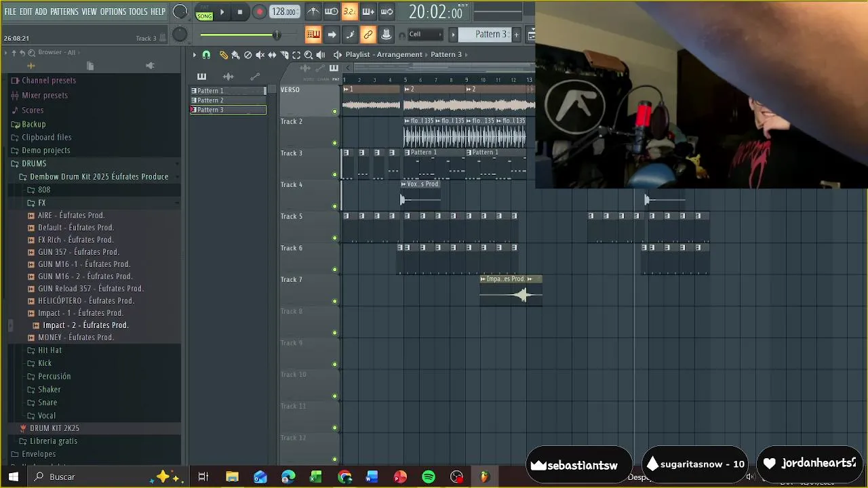The width and height of the screenshot is (868, 488).
Task: Open the FILE menu
Action: coord(10,12)
